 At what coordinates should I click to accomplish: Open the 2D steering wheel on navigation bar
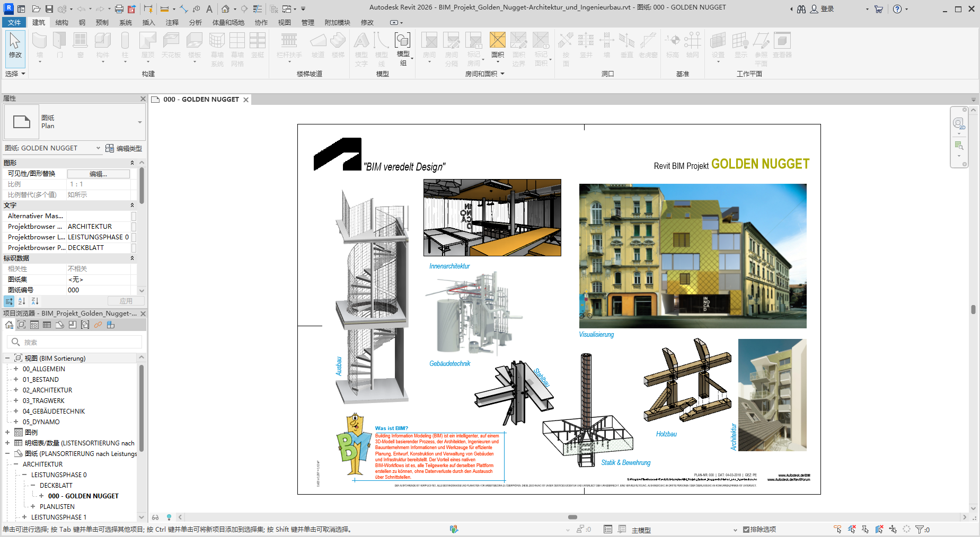pyautogui.click(x=958, y=123)
